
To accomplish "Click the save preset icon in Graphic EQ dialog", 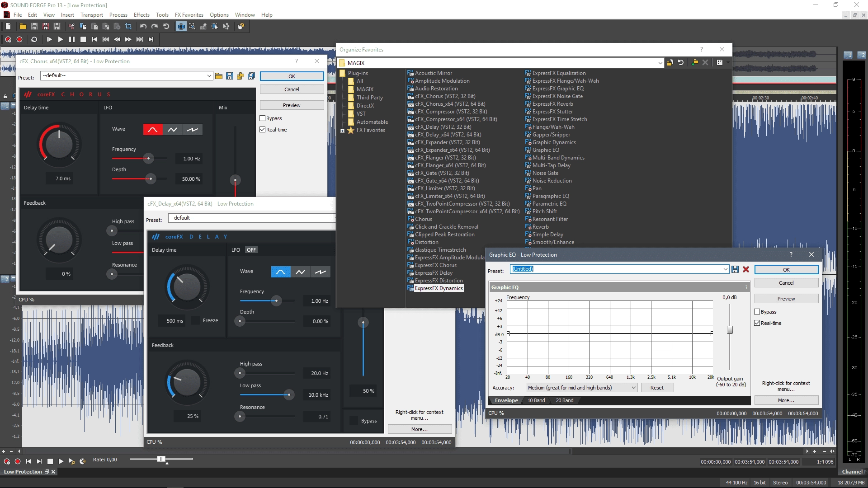I will tap(735, 269).
